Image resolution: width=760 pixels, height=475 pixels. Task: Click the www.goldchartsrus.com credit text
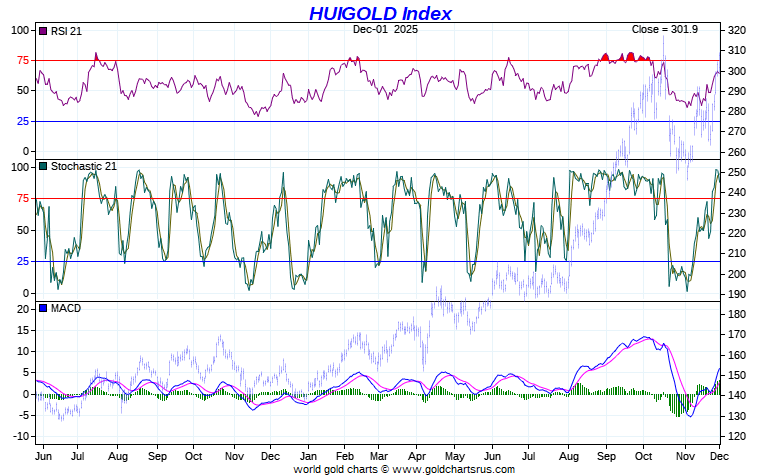click(454, 469)
